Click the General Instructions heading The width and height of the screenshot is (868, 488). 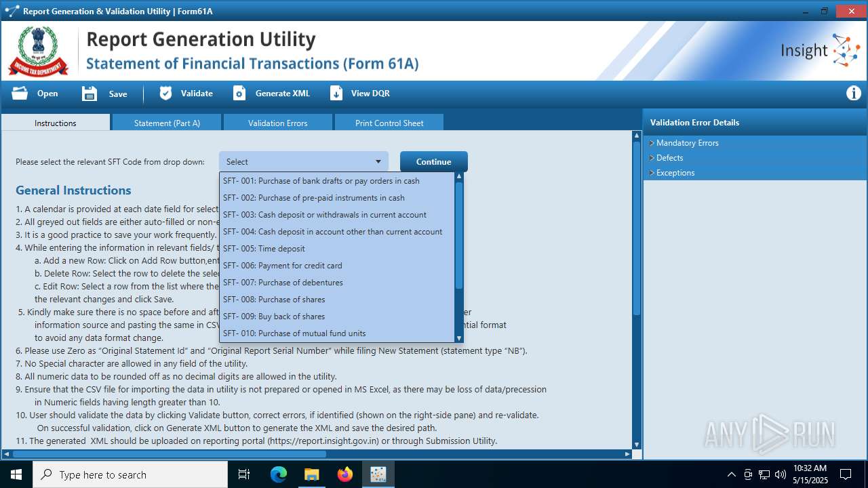73,190
